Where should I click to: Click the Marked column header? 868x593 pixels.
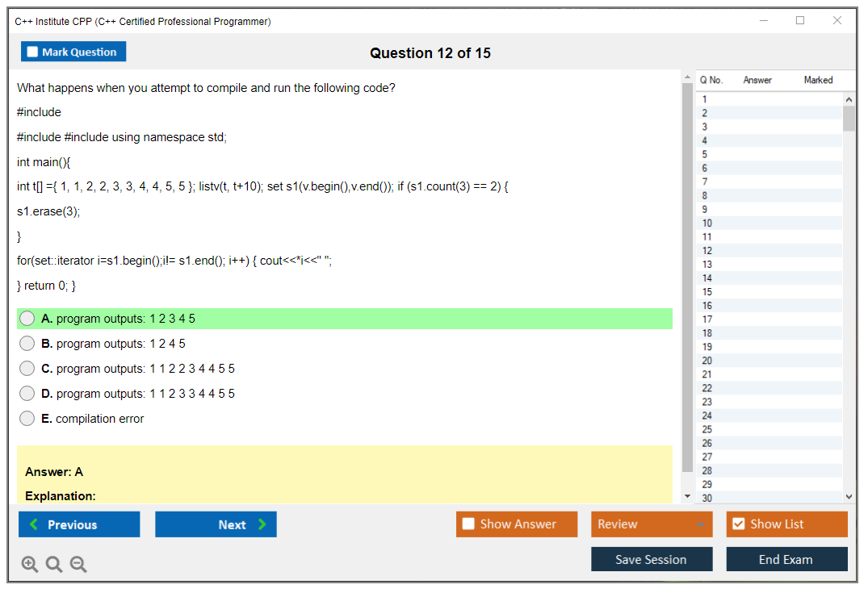818,80
